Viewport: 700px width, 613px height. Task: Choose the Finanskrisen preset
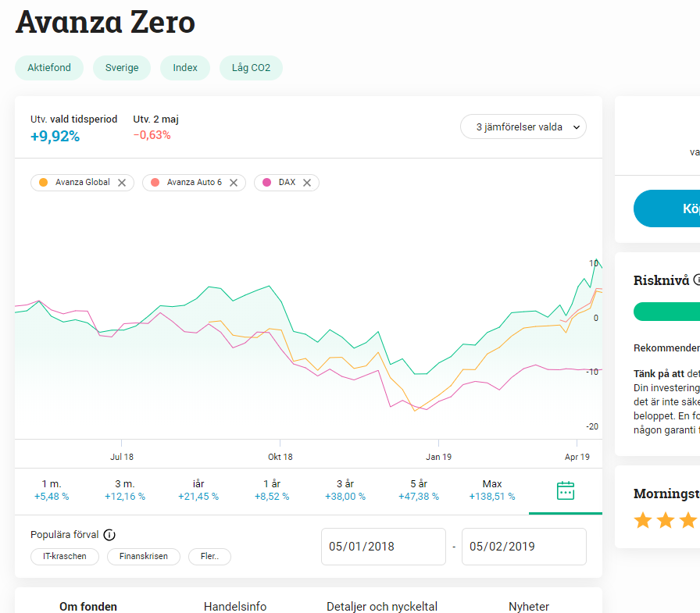pyautogui.click(x=144, y=556)
